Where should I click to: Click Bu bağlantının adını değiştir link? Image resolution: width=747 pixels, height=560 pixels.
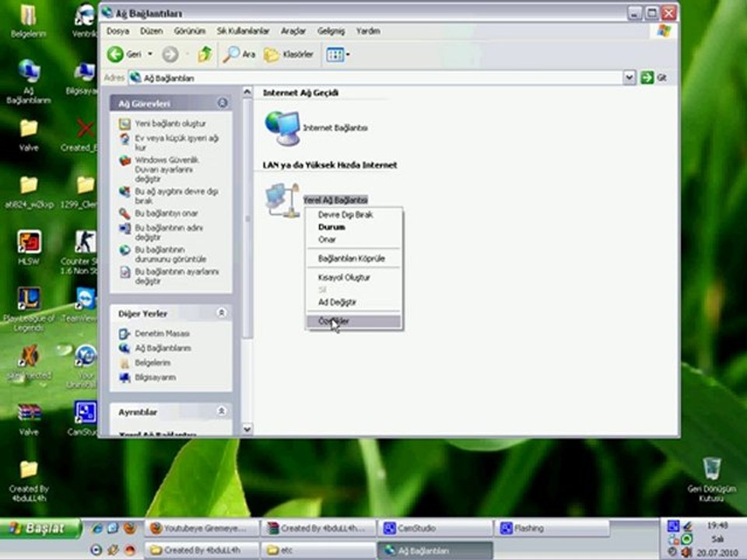[x=169, y=233]
